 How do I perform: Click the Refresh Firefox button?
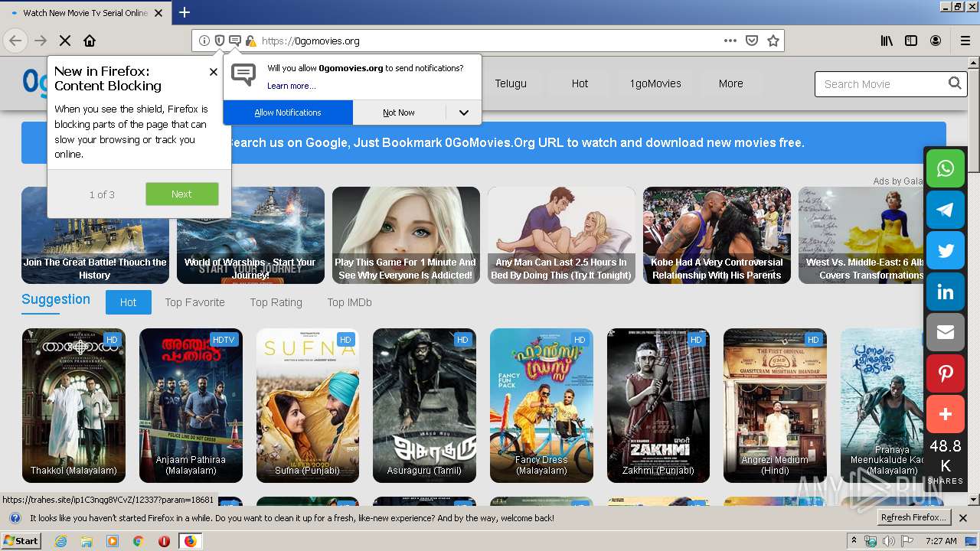(x=913, y=517)
